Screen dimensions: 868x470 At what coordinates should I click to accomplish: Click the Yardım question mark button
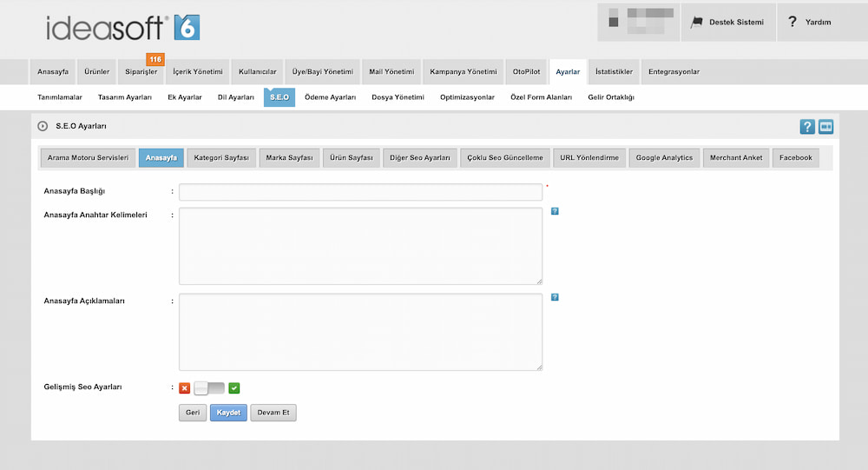792,23
